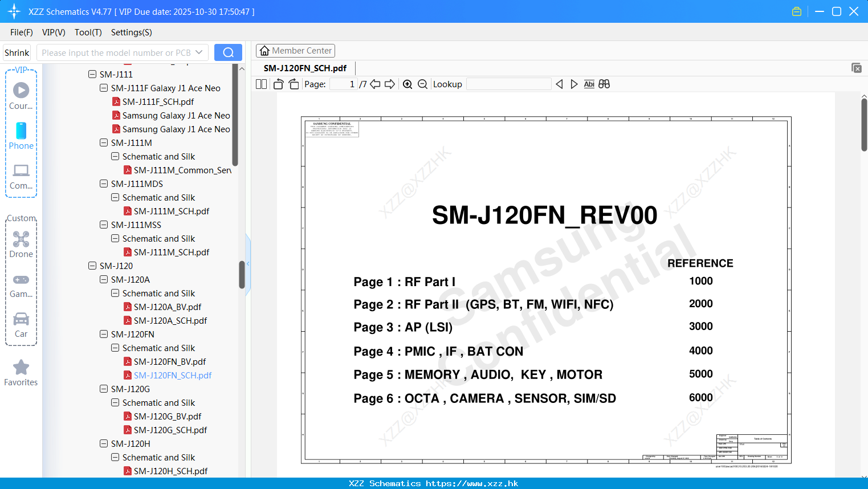The height and width of the screenshot is (489, 868).
Task: Open the model number dropdown arrow
Action: [x=199, y=52]
